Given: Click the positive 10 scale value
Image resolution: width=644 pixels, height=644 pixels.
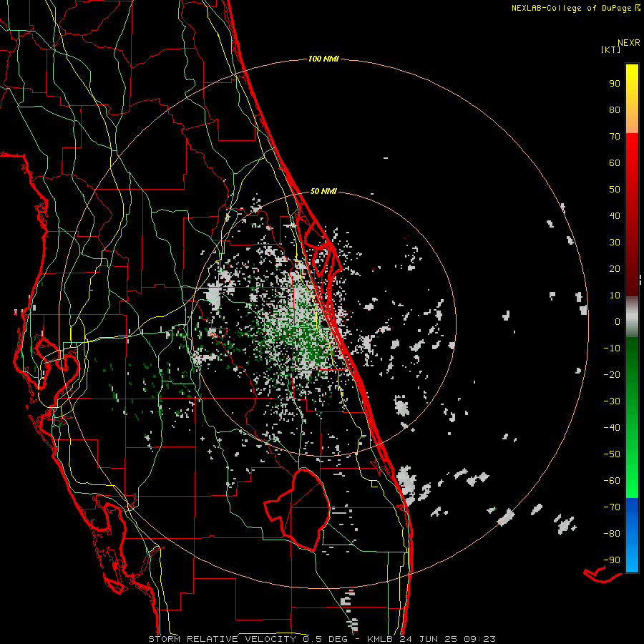Looking at the screenshot, I should pyautogui.click(x=615, y=296).
